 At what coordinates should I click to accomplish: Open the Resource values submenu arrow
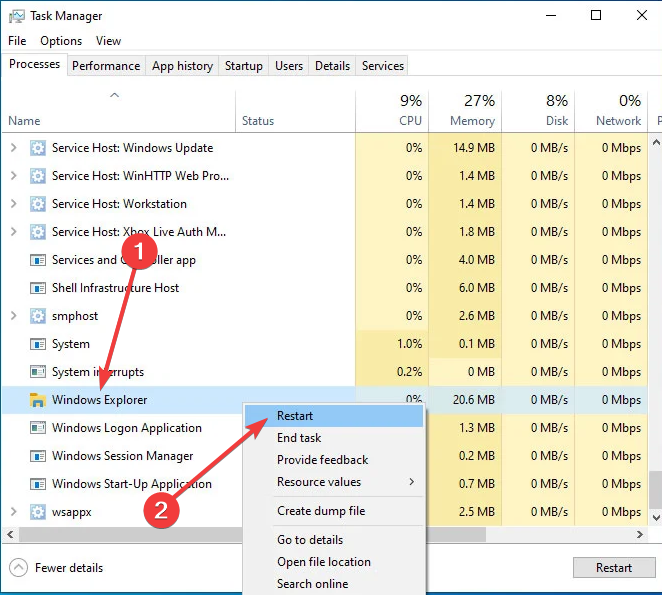(411, 482)
